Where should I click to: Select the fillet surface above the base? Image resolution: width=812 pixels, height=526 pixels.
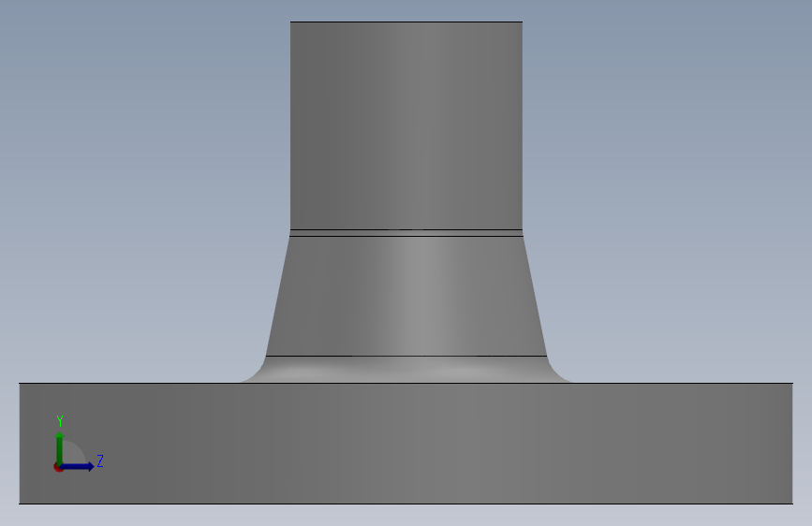406,370
